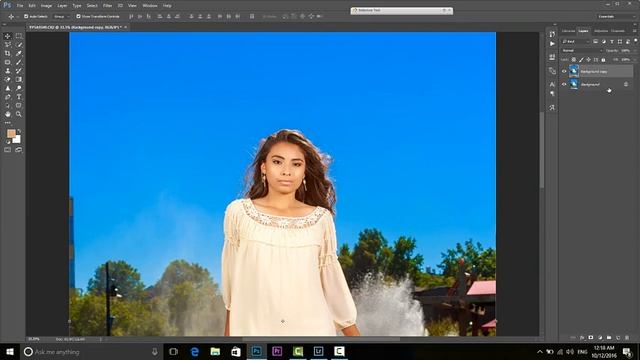This screenshot has width=640, height=360.
Task: Select the Eraser tool
Action: click(x=7, y=80)
